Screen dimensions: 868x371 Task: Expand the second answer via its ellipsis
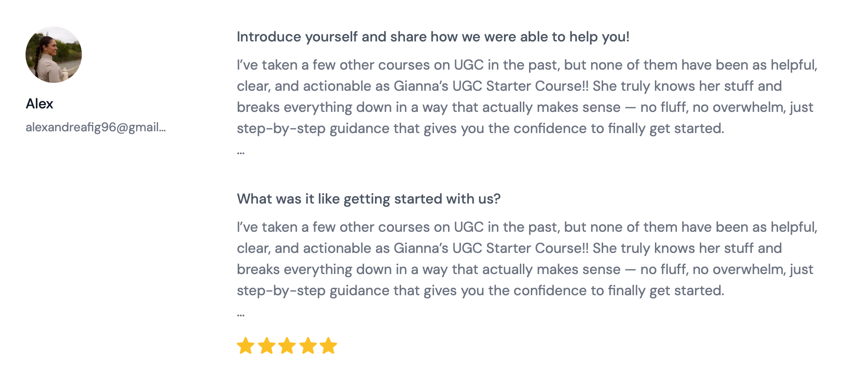click(x=241, y=314)
